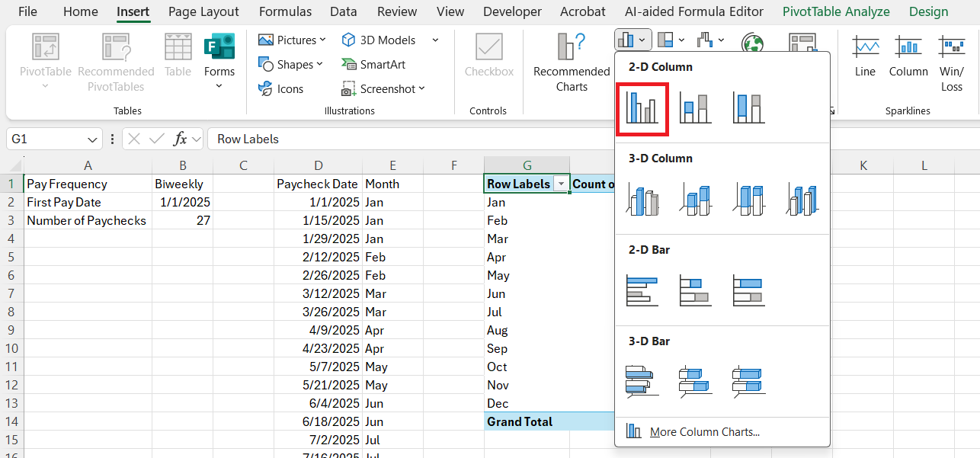Pick the 100% Stacked Bar 2-D chart
Viewport: 980px width, 458px height.
[x=748, y=291]
